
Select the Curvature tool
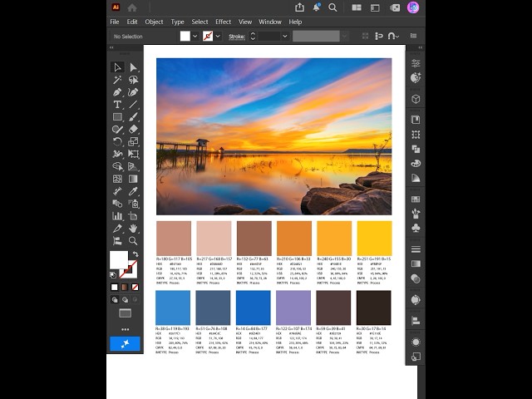coord(133,92)
